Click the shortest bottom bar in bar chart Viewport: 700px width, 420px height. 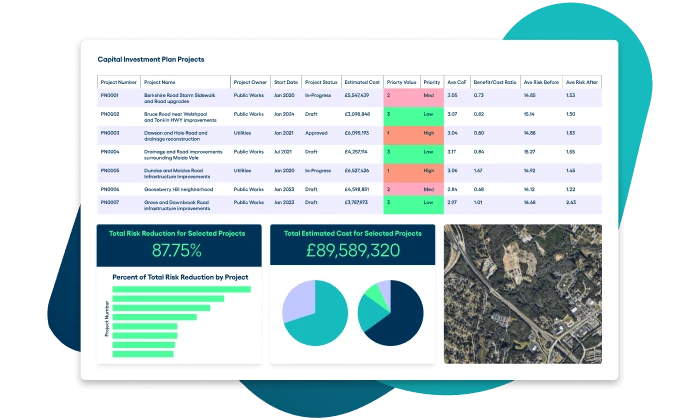[143, 354]
